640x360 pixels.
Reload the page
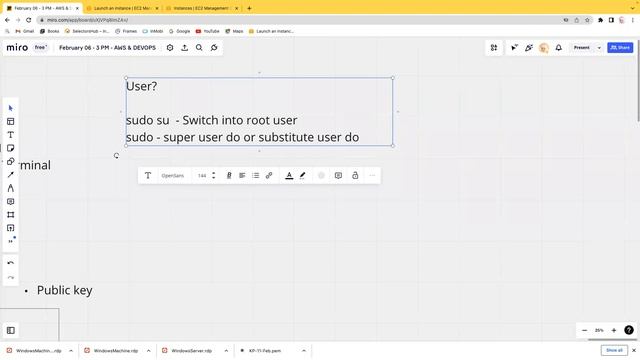pyautogui.click(x=29, y=20)
